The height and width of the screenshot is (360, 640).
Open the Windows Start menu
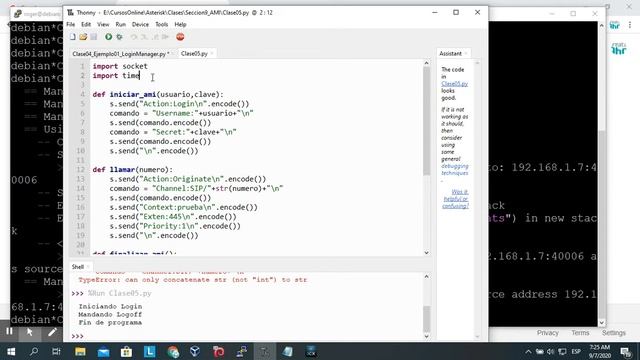pyautogui.click(x=11, y=351)
